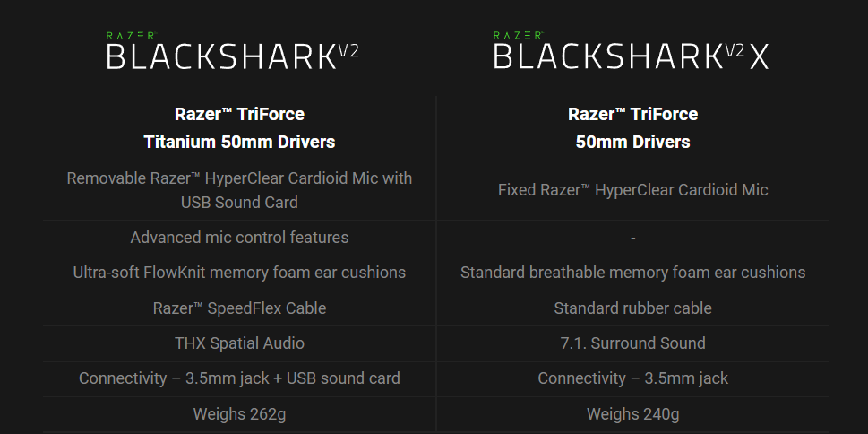Select the THX Spatial Audio feature

pyautogui.click(x=240, y=343)
